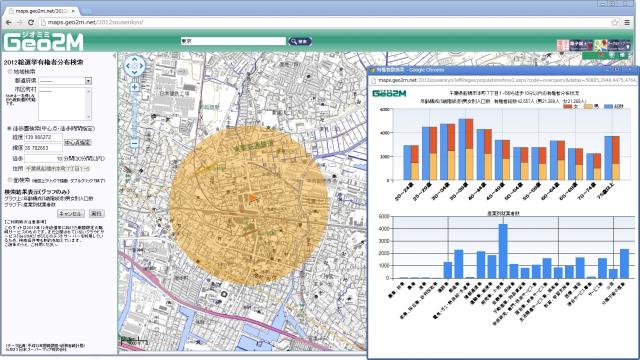
Task: Click the dark banner beside the pink icon
Action: coord(581,45)
